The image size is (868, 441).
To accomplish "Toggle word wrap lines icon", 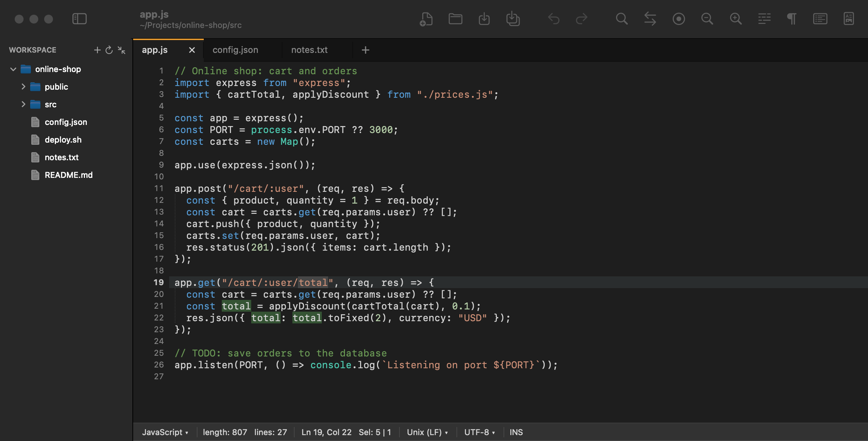I will [x=764, y=19].
